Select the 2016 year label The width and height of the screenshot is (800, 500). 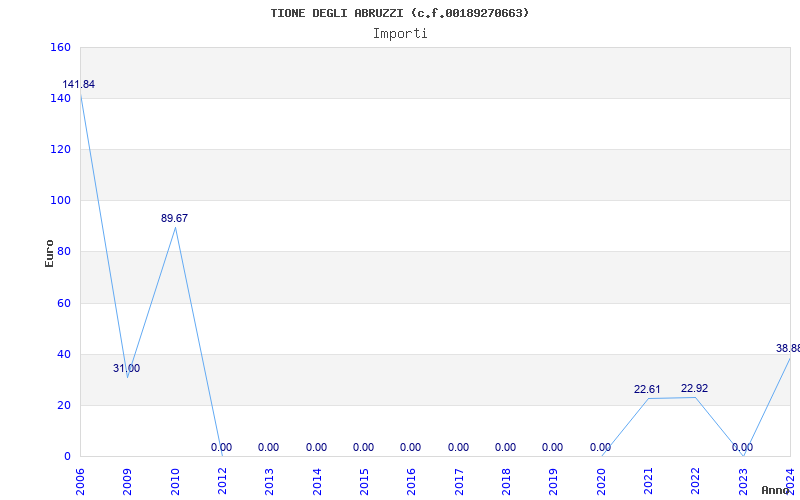[x=412, y=482]
